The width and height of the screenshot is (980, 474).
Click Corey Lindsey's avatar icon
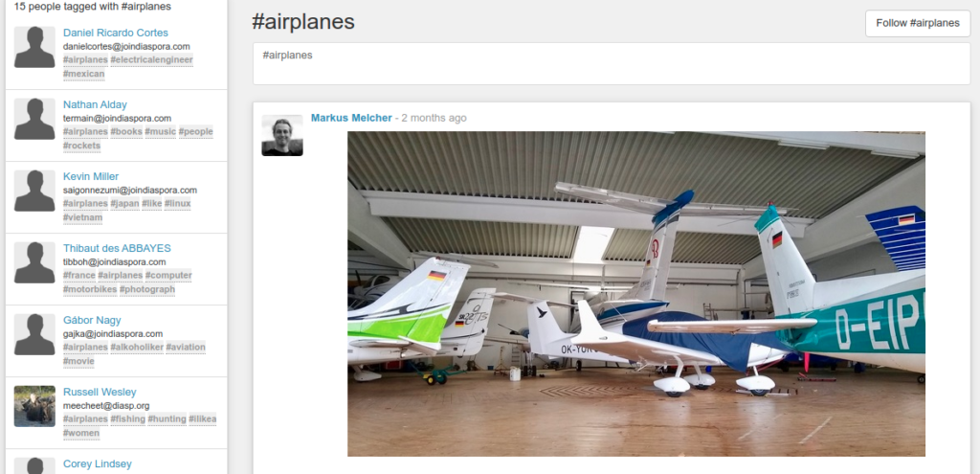[35, 466]
